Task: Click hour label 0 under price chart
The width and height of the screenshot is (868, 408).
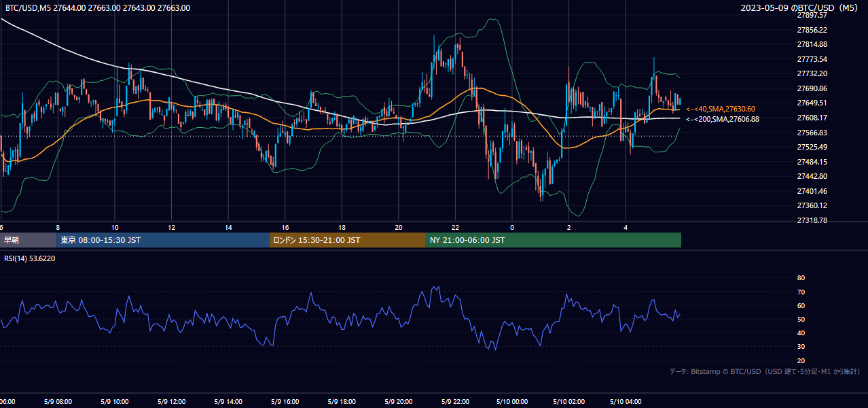Action: click(512, 227)
